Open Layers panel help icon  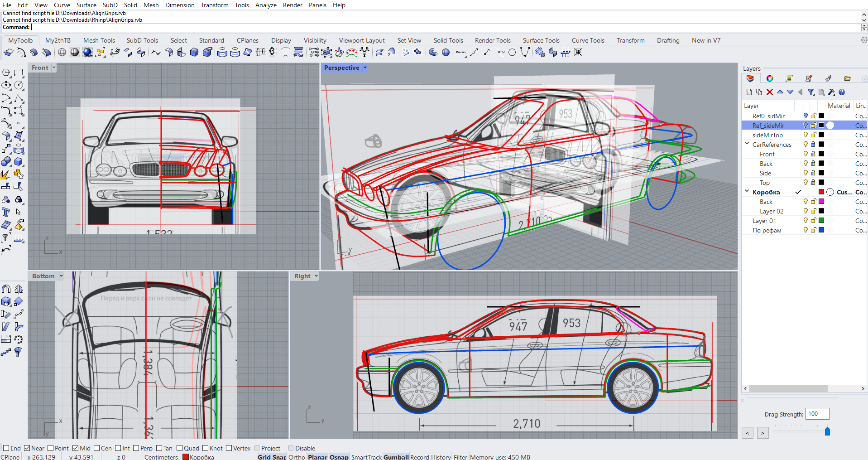tap(842, 92)
